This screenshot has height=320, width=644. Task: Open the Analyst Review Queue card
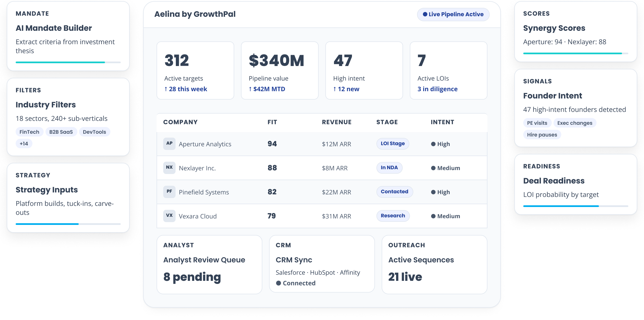[x=209, y=265]
